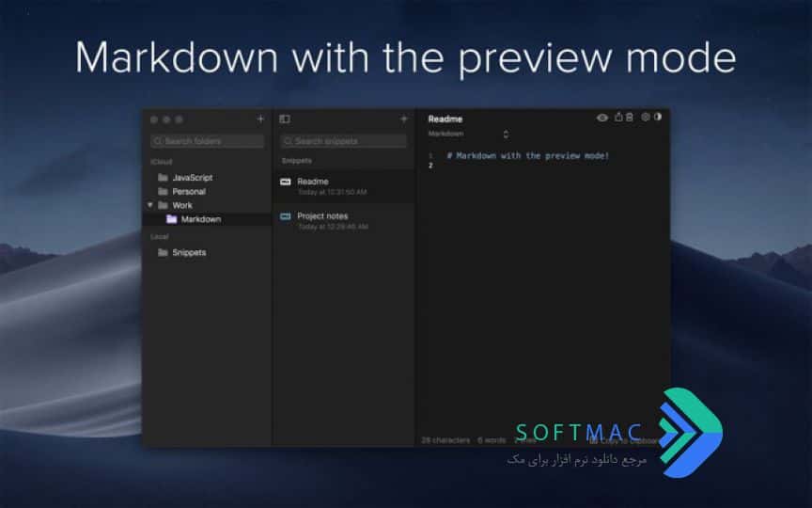812x508 pixels.
Task: Open the Project notes snippet
Action: coord(344,220)
